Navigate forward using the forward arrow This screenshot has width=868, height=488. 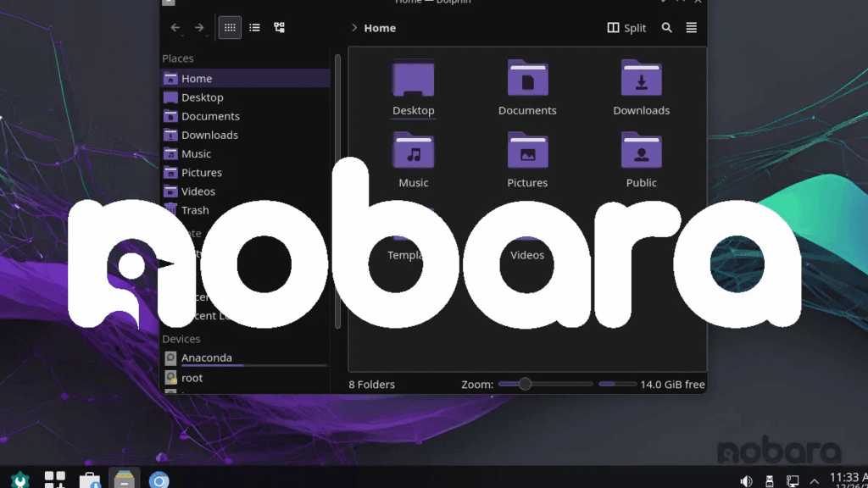(x=200, y=27)
